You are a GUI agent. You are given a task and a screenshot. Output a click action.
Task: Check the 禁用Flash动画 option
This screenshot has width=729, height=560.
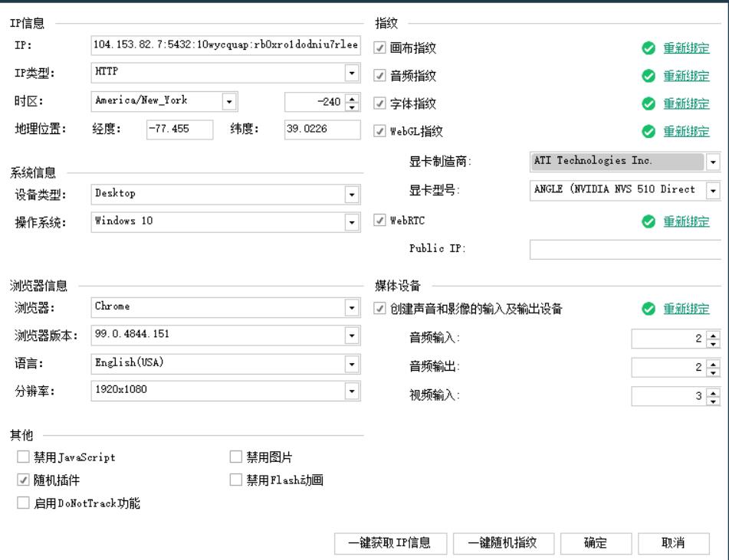[235, 480]
